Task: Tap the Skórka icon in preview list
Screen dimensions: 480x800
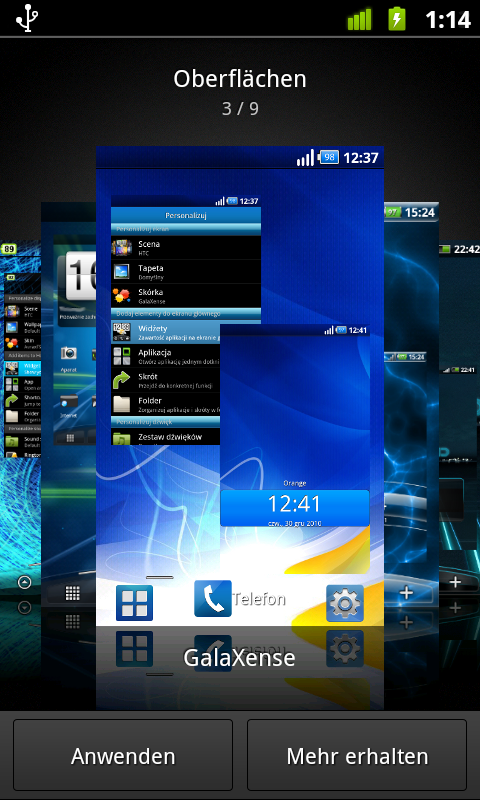Action: (122, 296)
